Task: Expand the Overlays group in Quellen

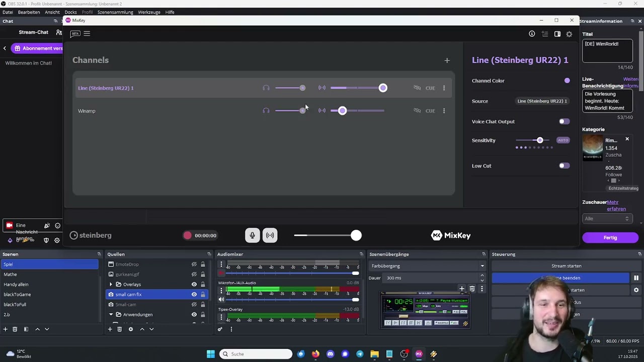Action: (111, 285)
